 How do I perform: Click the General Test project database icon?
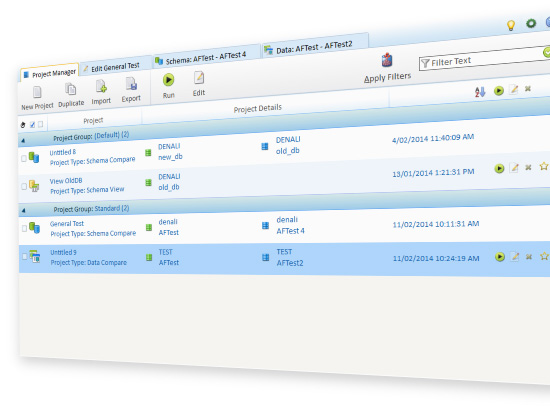pyautogui.click(x=34, y=228)
